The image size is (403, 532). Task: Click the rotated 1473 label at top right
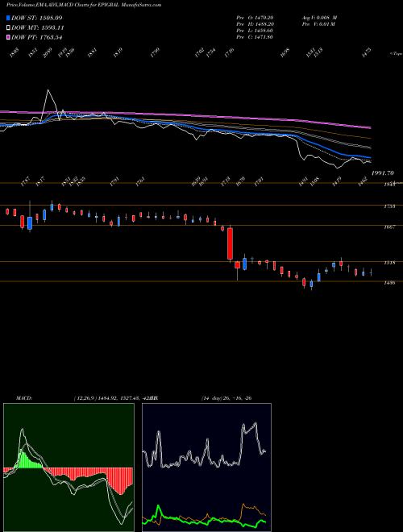[367, 52]
